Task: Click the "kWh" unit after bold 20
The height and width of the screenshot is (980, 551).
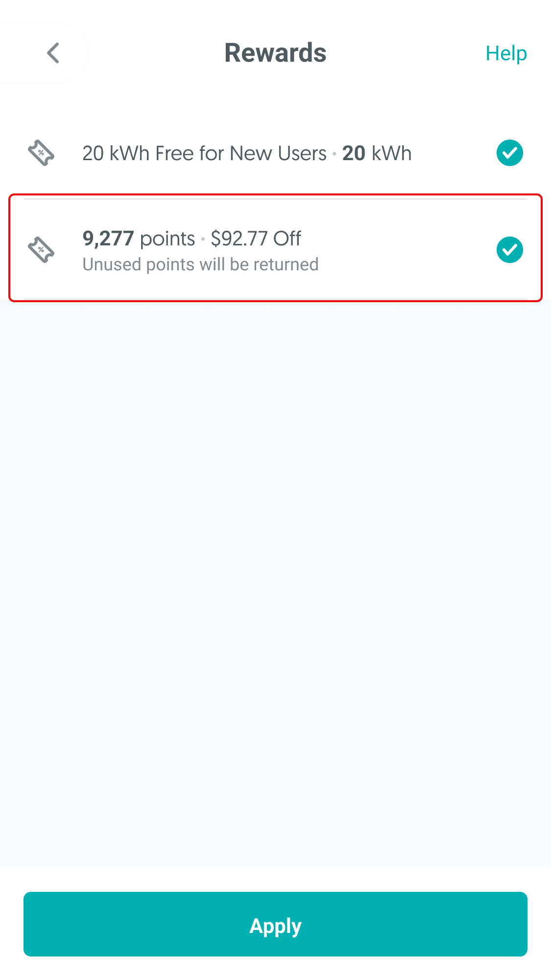Action: [x=391, y=153]
